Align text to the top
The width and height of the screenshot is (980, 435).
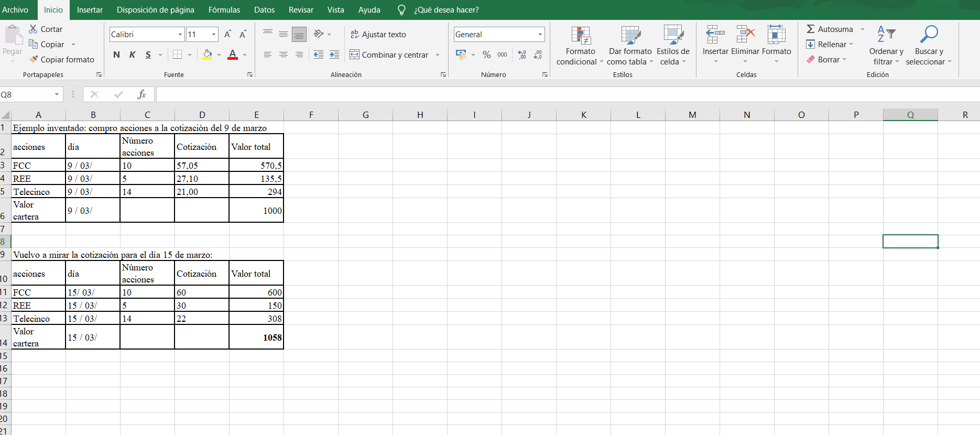click(x=268, y=34)
